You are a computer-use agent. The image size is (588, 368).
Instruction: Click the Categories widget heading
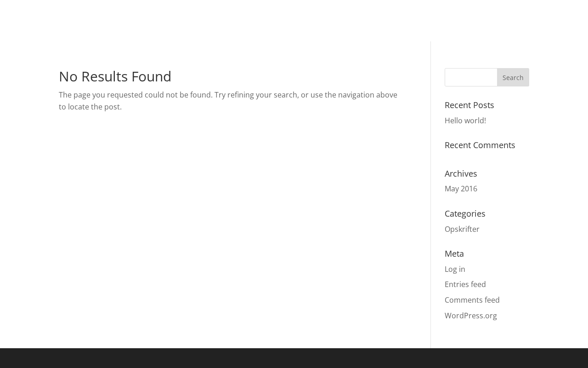click(x=464, y=213)
